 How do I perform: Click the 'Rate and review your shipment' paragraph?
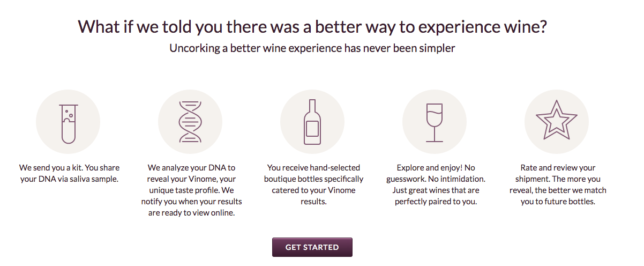tap(558, 184)
